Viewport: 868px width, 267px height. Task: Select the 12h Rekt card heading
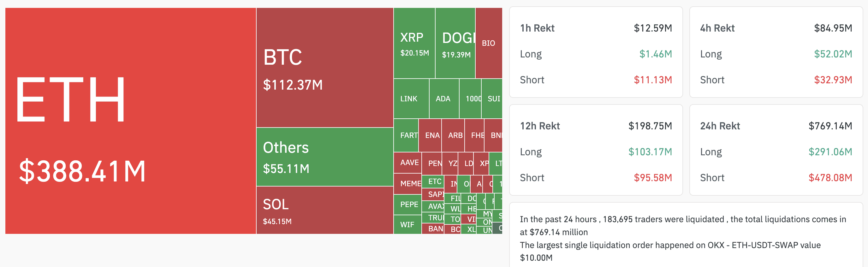point(540,126)
